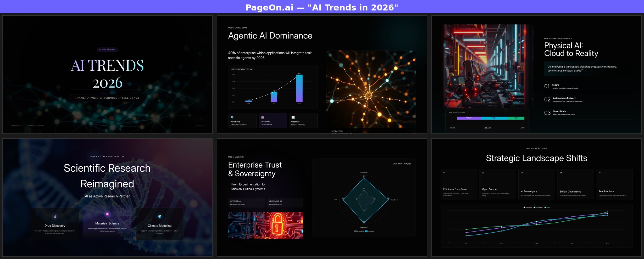Click the PageOn.ai header title
This screenshot has width=644, height=259.
pyautogui.click(x=322, y=7)
